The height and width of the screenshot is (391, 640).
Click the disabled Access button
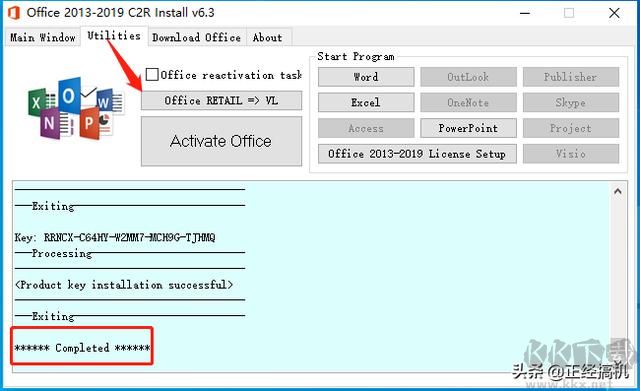(366, 128)
